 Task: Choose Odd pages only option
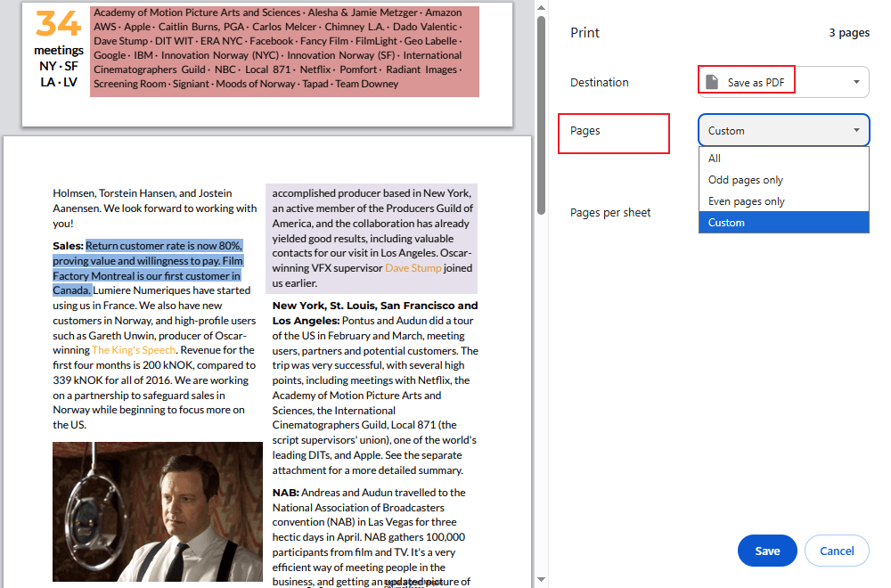click(783, 180)
